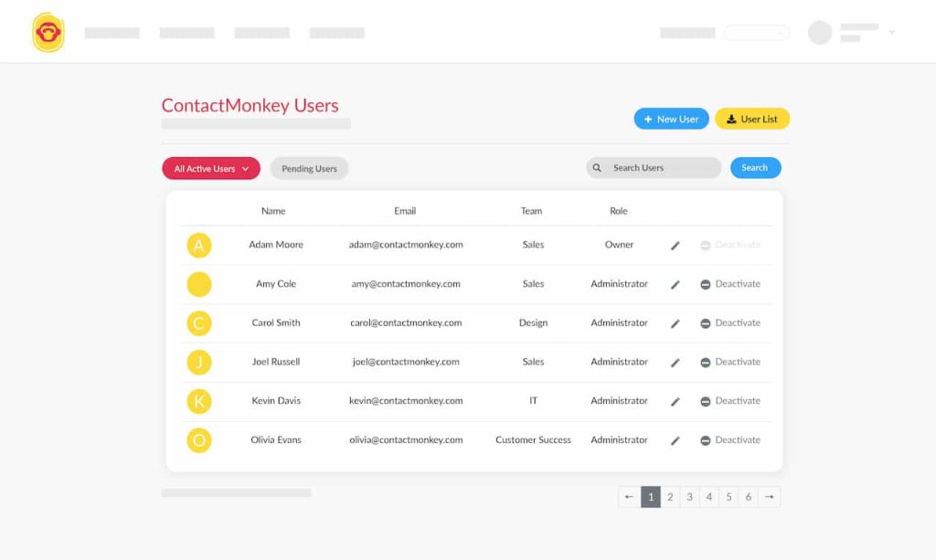Click the Name column header
Screen dimensions: 936x560
pyautogui.click(x=273, y=211)
